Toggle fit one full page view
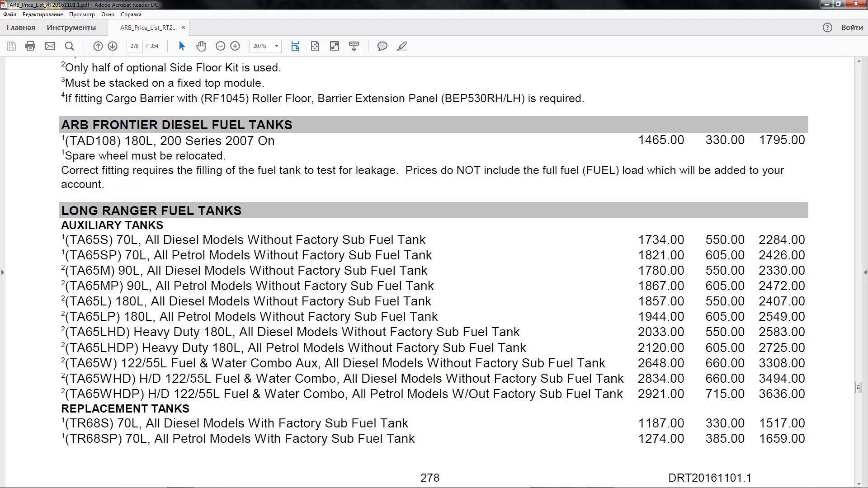The width and height of the screenshot is (868, 488). 315,46
